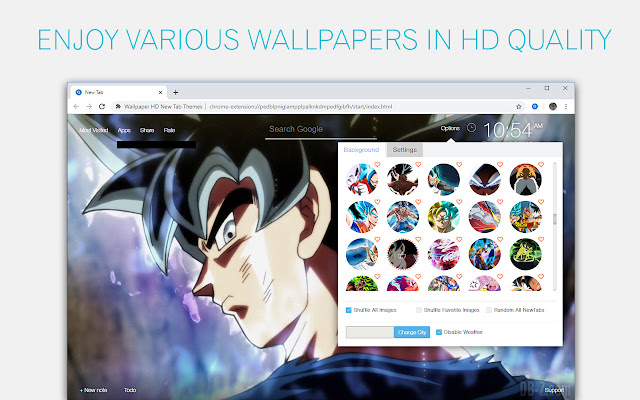Select the fifth wallpaper thumbnail in the top row
The width and height of the screenshot is (640, 400).
[526, 179]
